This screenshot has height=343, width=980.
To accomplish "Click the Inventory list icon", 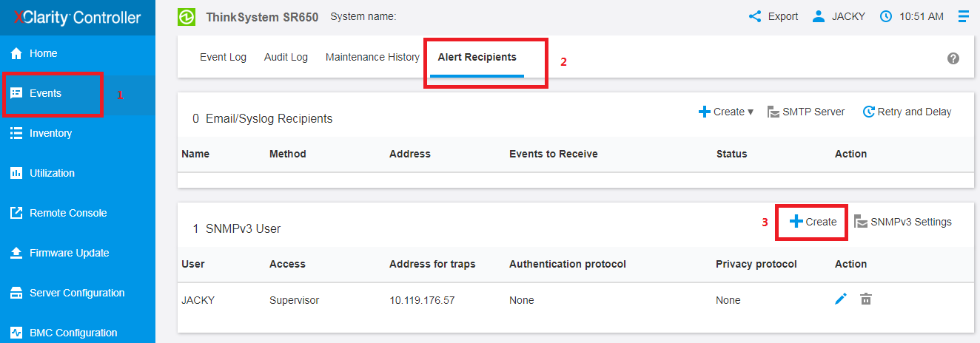I will click(16, 133).
